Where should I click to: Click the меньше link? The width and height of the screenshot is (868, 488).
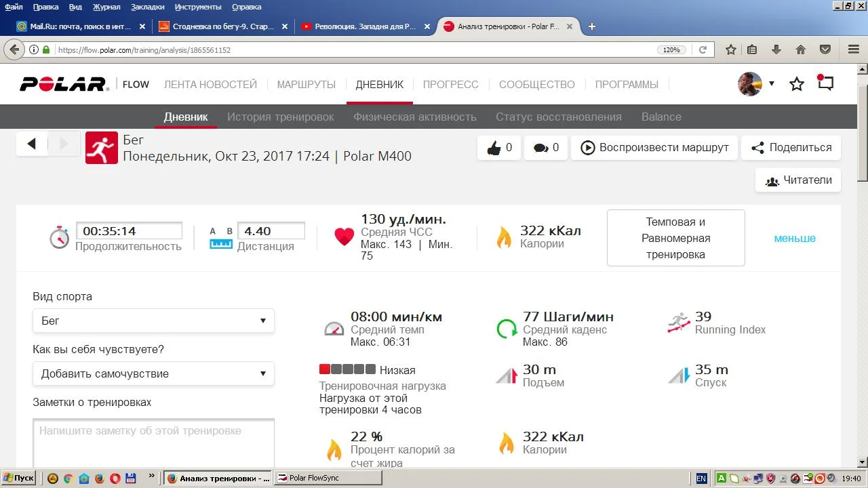coord(795,238)
